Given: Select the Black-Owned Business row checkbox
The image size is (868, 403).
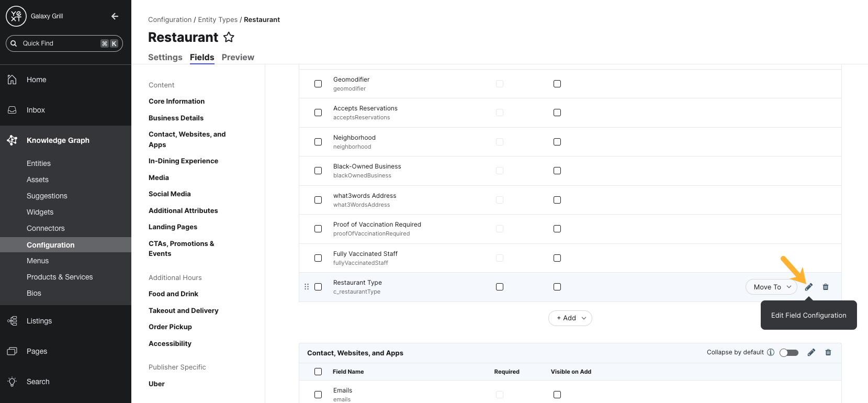Looking at the screenshot, I should tap(318, 171).
